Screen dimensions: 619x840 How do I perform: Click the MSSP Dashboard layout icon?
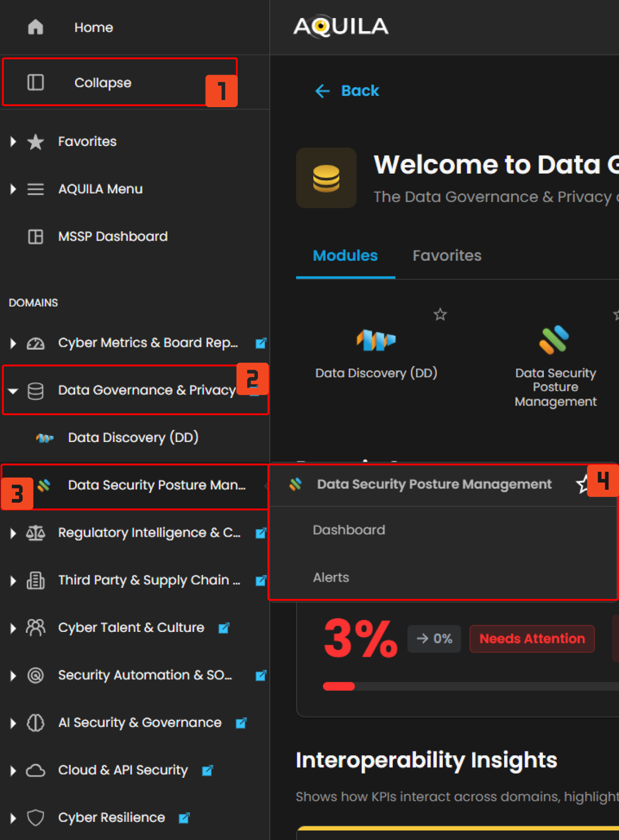(35, 236)
